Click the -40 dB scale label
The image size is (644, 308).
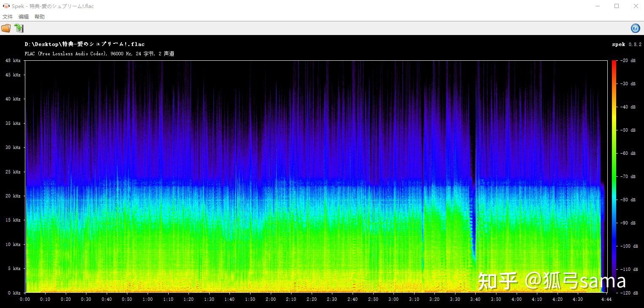click(628, 107)
